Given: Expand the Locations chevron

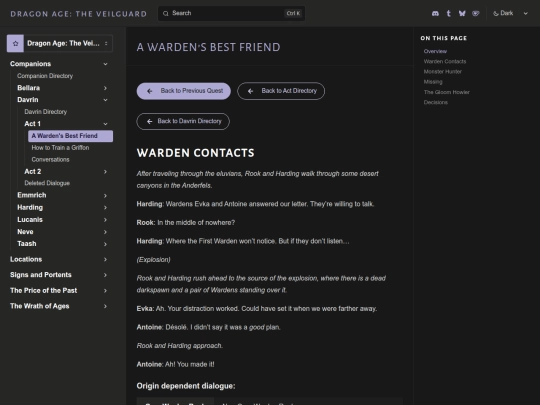Looking at the screenshot, I should (x=105, y=259).
